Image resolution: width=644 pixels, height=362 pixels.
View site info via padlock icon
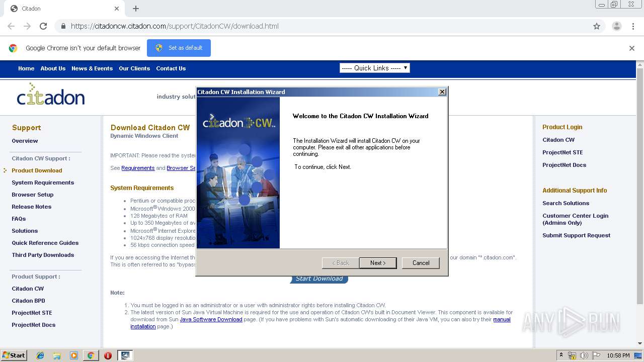(63, 26)
